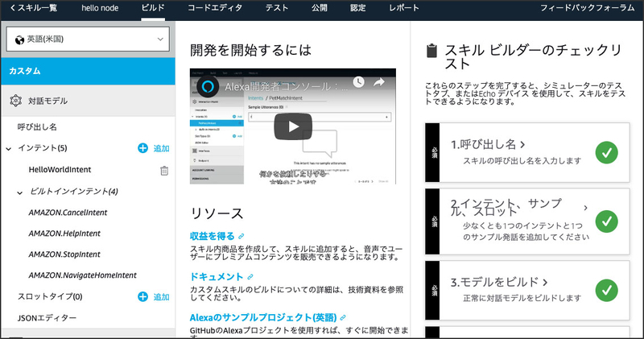644x339 pixels.
Task: Open 呼び出し名 in the sidebar
Action: tap(37, 127)
